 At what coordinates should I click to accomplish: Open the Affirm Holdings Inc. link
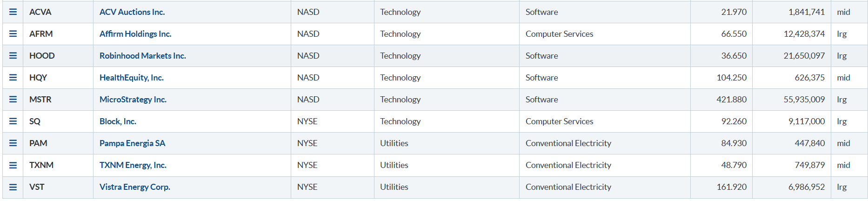click(x=135, y=34)
